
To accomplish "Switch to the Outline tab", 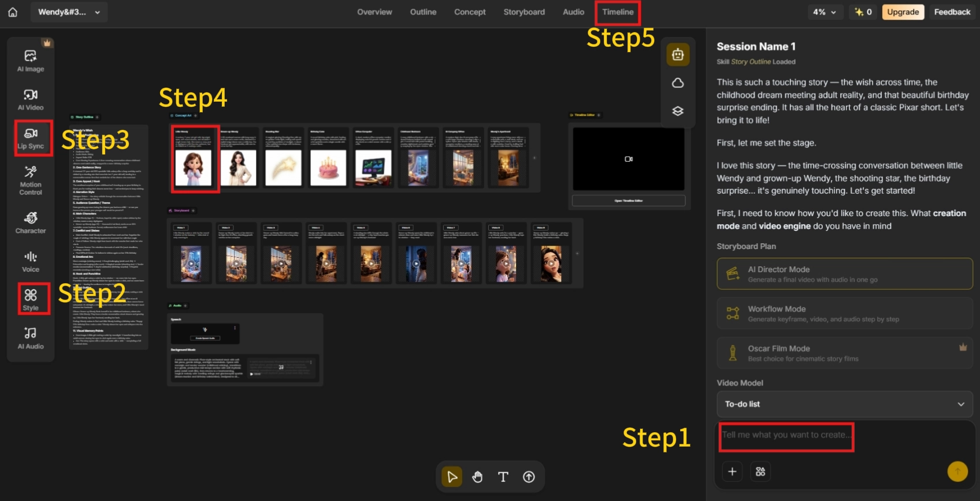I will 423,12.
